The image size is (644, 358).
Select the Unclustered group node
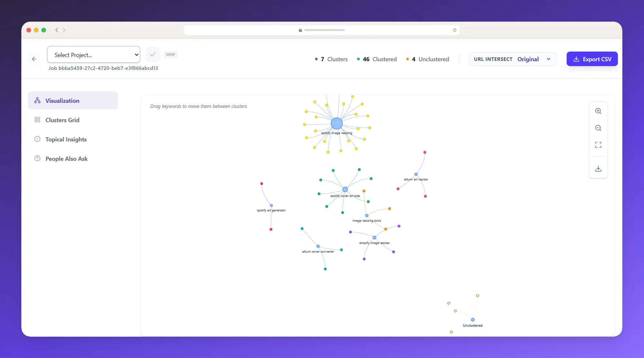[x=473, y=320]
